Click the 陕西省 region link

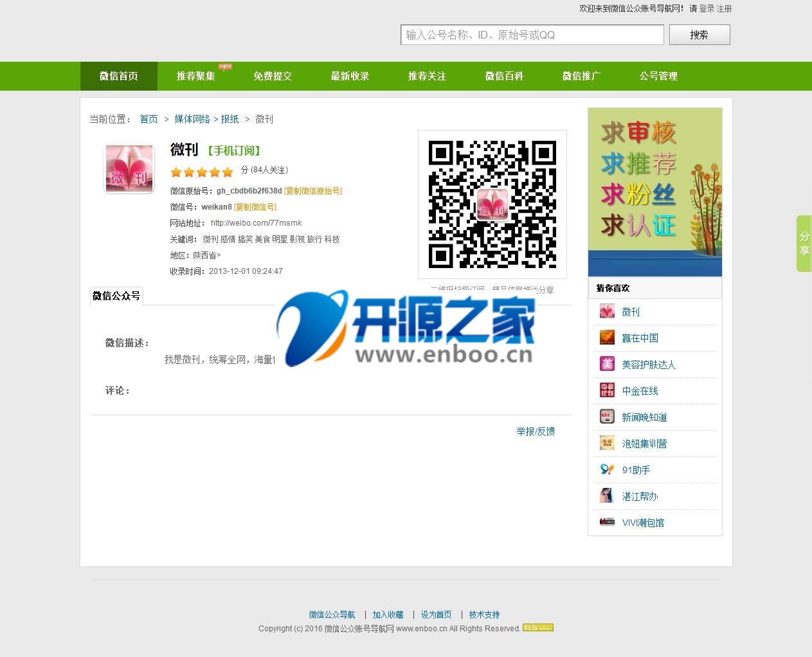[x=206, y=255]
